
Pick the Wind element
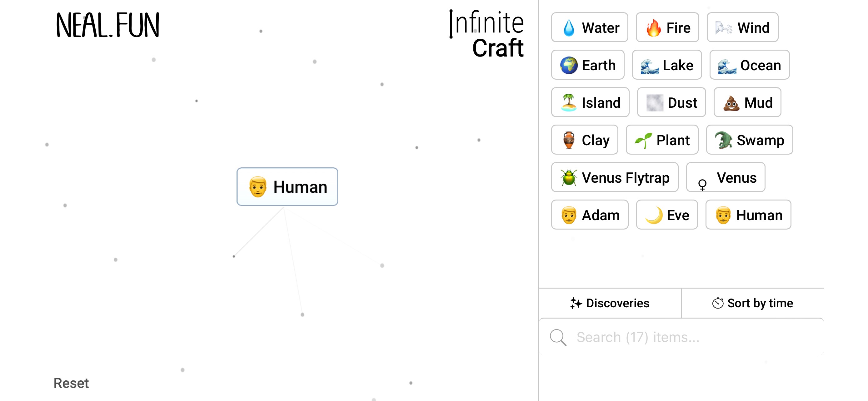click(x=742, y=27)
